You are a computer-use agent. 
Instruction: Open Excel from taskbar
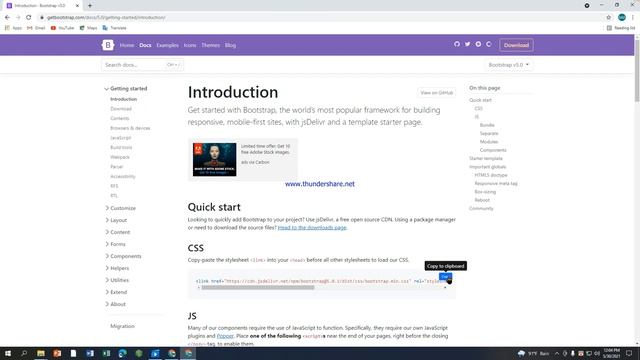tap(106, 353)
